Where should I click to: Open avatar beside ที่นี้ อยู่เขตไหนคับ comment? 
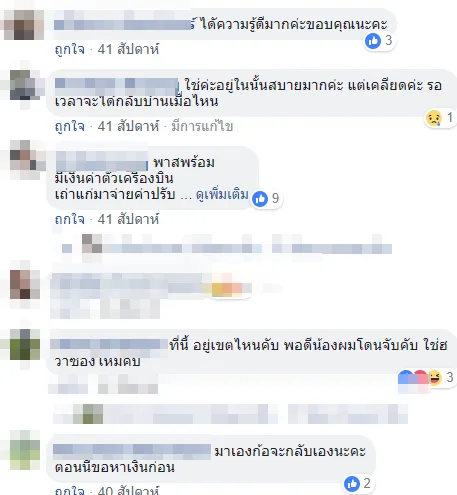pos(25,345)
